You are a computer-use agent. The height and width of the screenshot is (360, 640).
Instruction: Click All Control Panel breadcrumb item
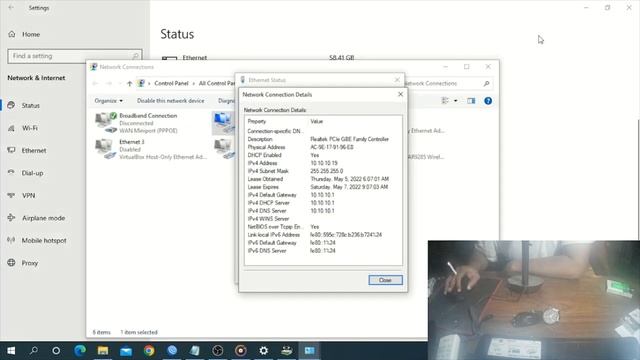217,83
